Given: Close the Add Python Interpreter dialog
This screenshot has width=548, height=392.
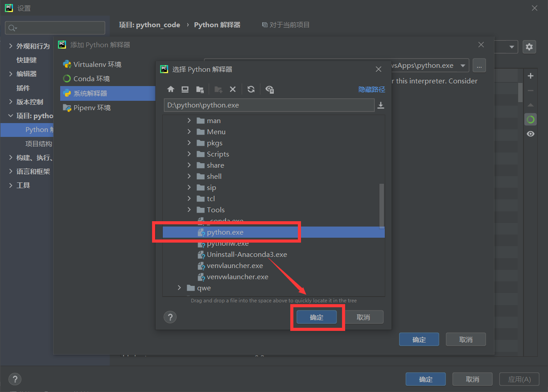Looking at the screenshot, I should [x=481, y=45].
